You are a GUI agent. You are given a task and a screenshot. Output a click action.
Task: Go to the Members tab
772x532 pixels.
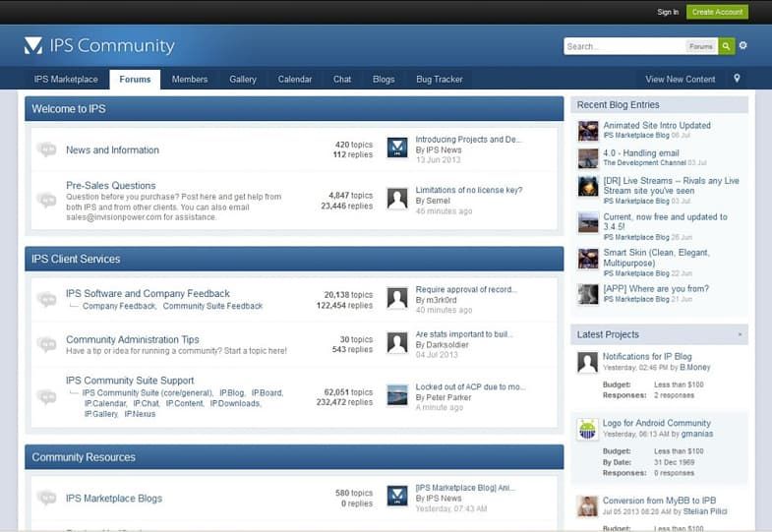[x=190, y=80]
